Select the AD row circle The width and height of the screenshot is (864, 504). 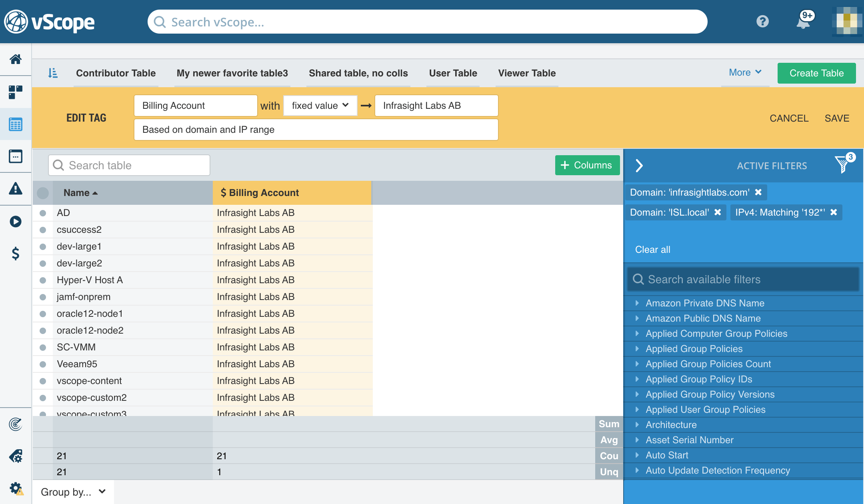(x=43, y=213)
